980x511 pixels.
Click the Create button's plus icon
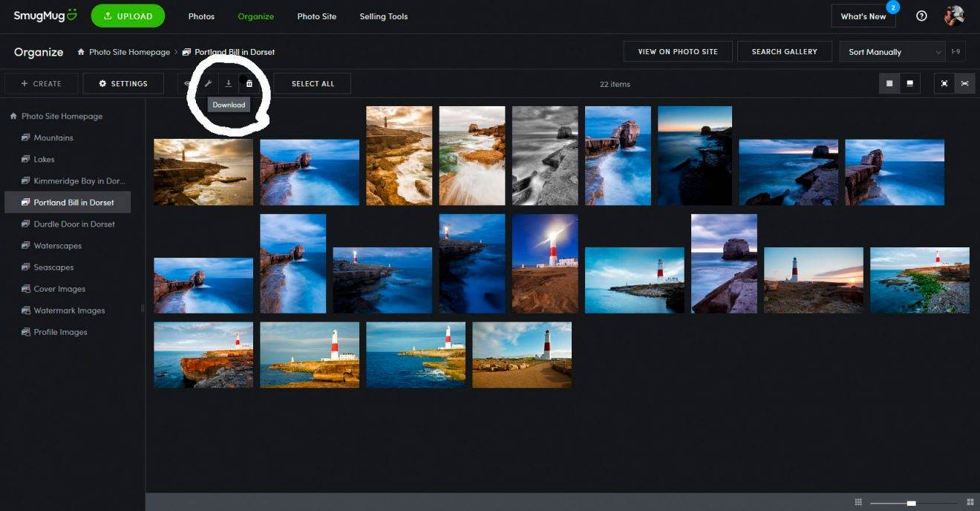pyautogui.click(x=25, y=83)
